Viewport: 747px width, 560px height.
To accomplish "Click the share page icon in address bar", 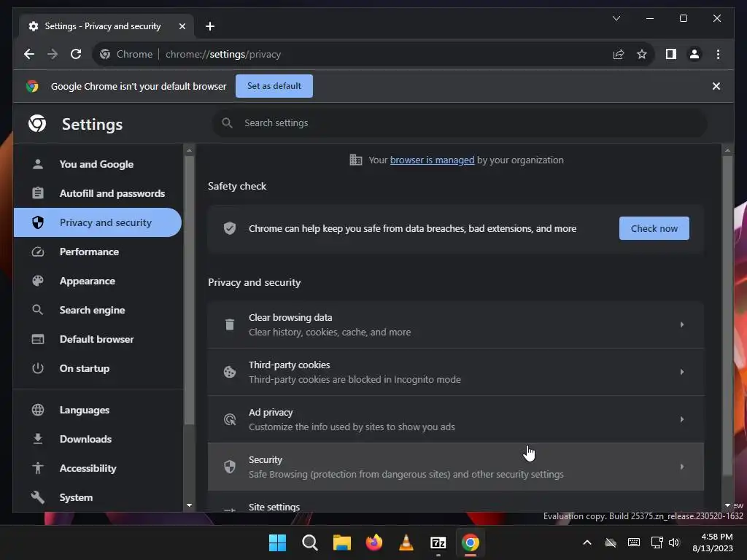I will [x=619, y=54].
